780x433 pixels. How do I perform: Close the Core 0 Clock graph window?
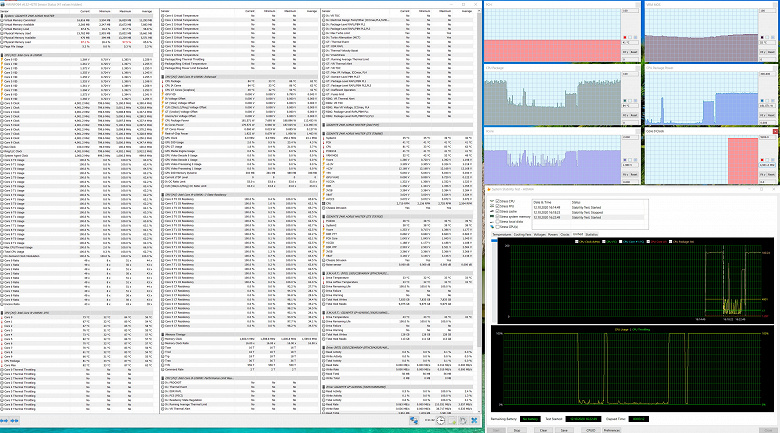tap(774, 132)
